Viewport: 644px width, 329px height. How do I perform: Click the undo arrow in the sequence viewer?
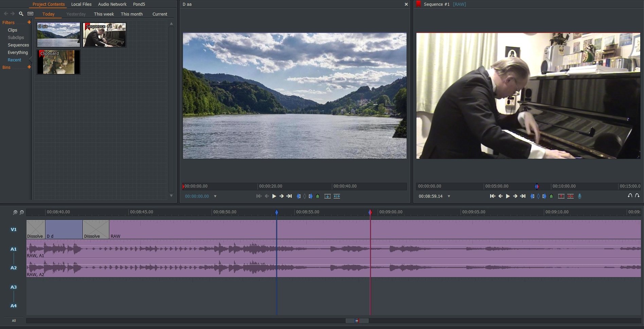click(630, 196)
